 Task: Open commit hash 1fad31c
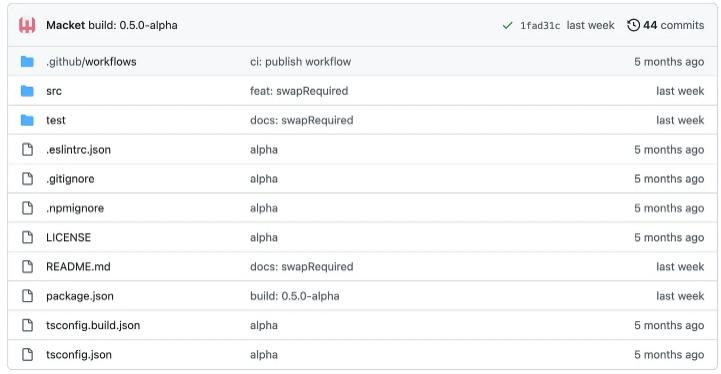coord(540,26)
